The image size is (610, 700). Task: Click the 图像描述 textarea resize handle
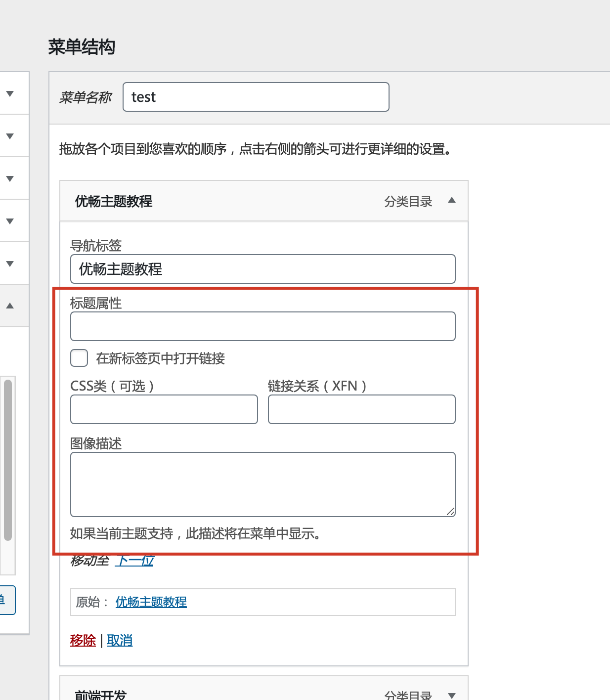coord(450,512)
